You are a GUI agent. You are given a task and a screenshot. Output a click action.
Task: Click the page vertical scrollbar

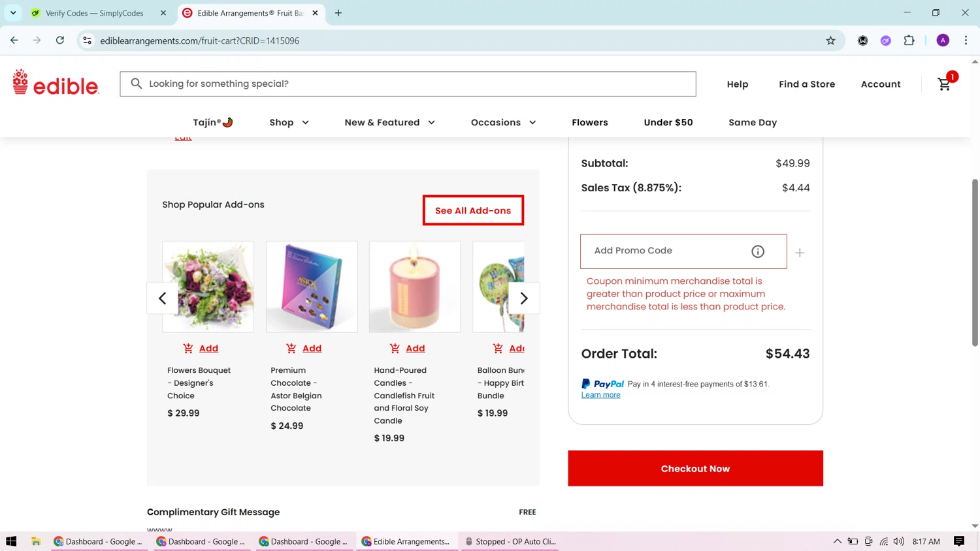(x=975, y=261)
